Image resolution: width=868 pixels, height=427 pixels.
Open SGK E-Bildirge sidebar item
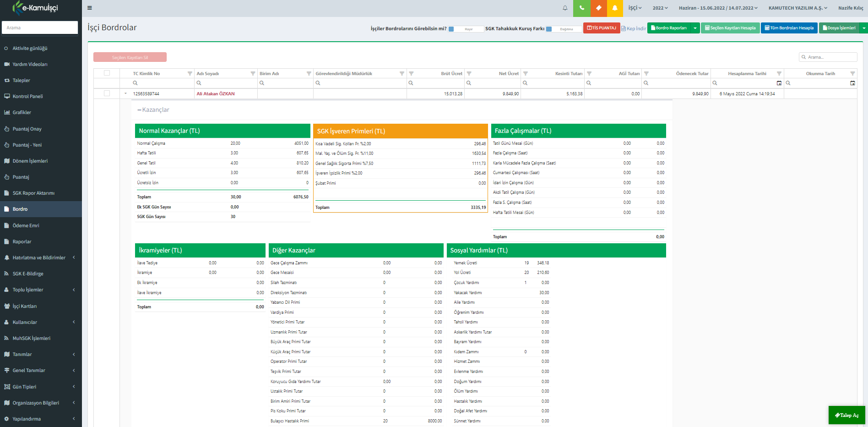pyautogui.click(x=28, y=274)
